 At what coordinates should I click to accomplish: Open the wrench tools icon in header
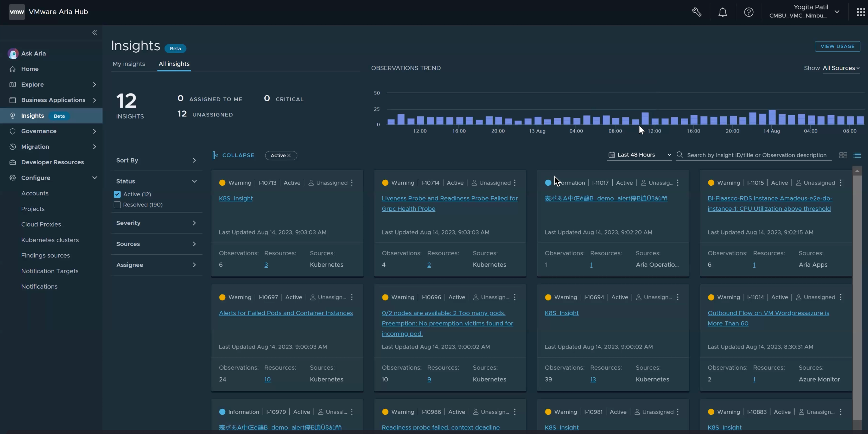pyautogui.click(x=697, y=12)
